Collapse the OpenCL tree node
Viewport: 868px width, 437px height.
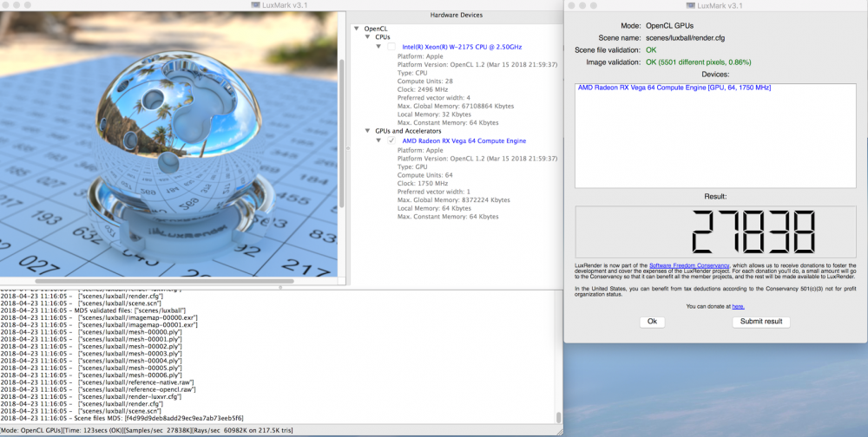[x=357, y=29]
